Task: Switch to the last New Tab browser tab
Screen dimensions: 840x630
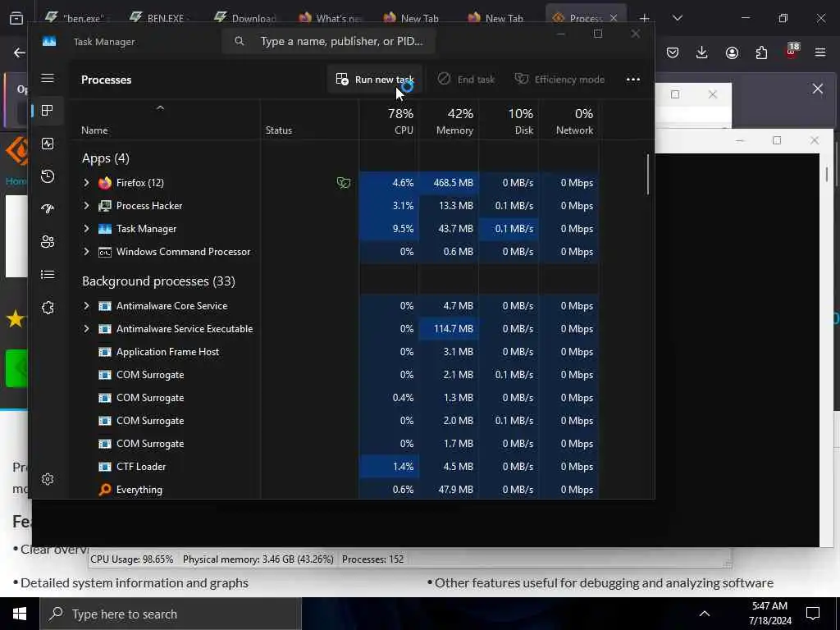Action: (x=495, y=18)
